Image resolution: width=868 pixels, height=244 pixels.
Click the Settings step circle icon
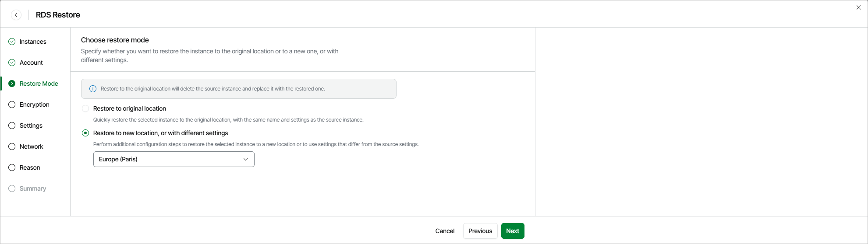(12, 125)
